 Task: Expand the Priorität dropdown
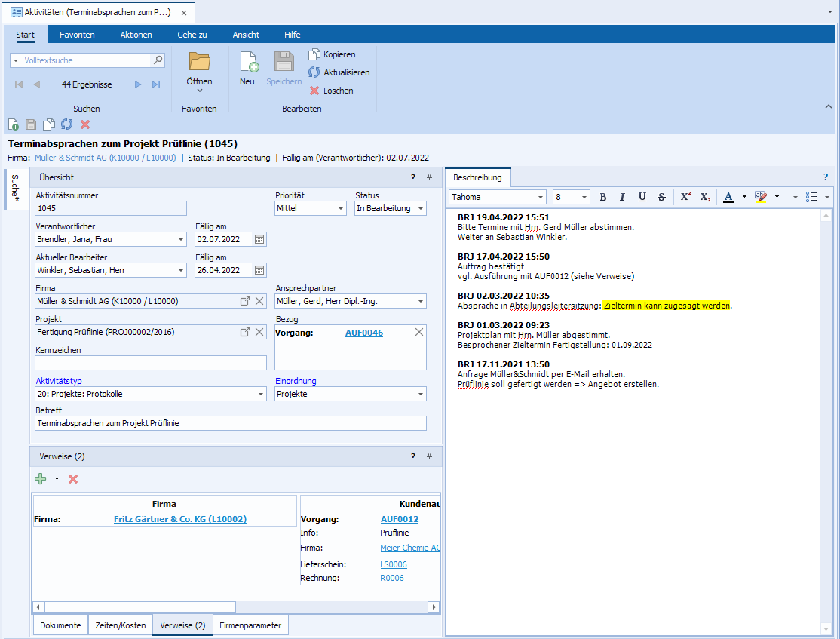click(x=341, y=208)
